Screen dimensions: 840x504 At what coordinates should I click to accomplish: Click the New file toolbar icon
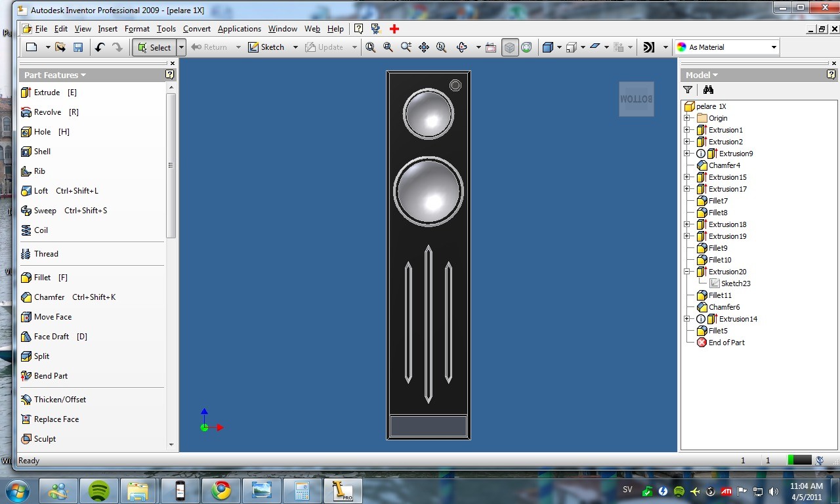31,47
